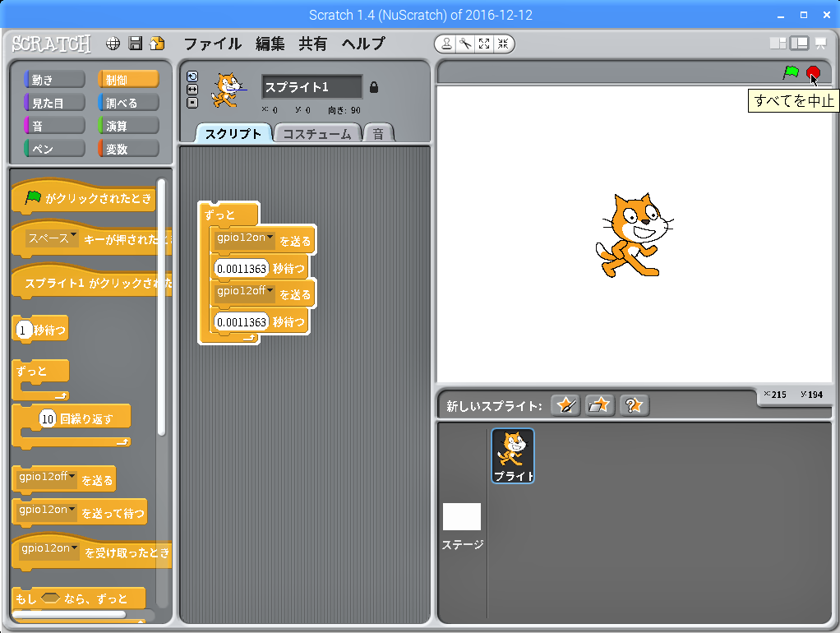
Task: Open gpio12off dropdown in the script
Action: [x=246, y=292]
